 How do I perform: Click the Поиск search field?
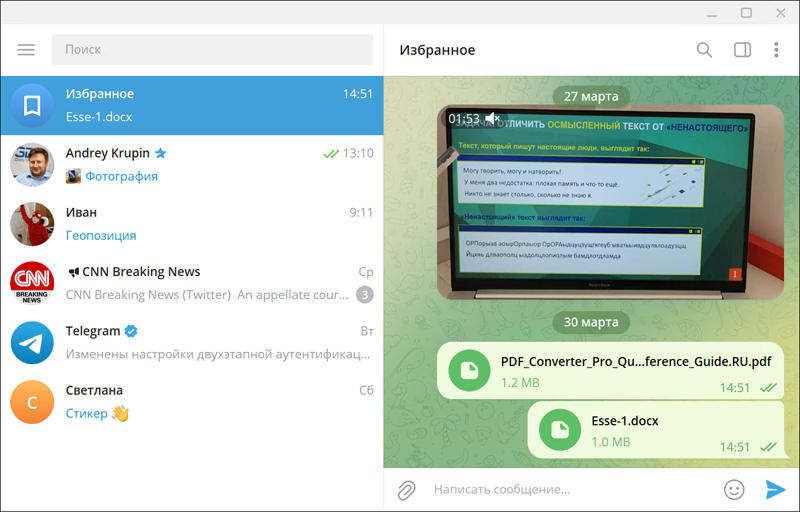point(212,49)
